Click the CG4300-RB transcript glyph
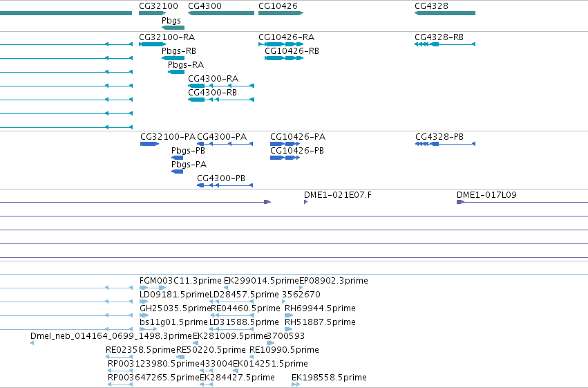This screenshot has height=388, width=588. click(x=221, y=100)
